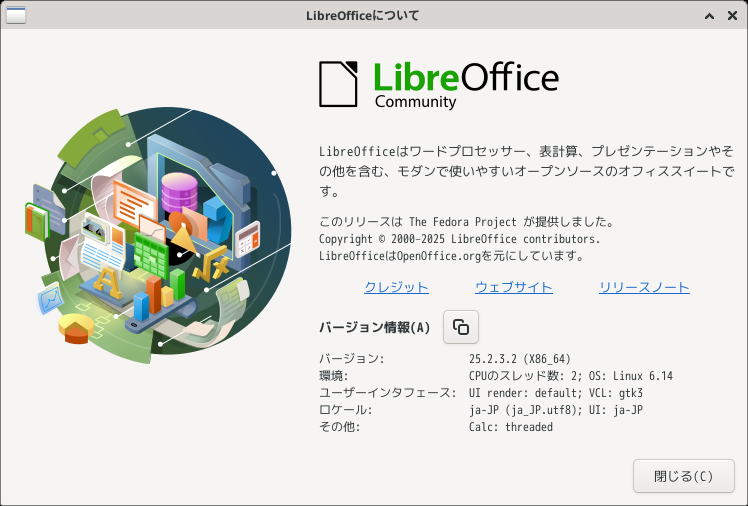
Task: Click the green LibreOffice wordmark text
Action: tap(465, 76)
